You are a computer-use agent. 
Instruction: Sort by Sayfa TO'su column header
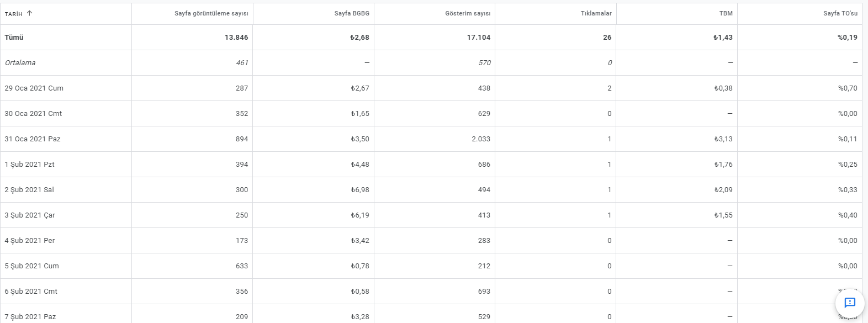(840, 13)
